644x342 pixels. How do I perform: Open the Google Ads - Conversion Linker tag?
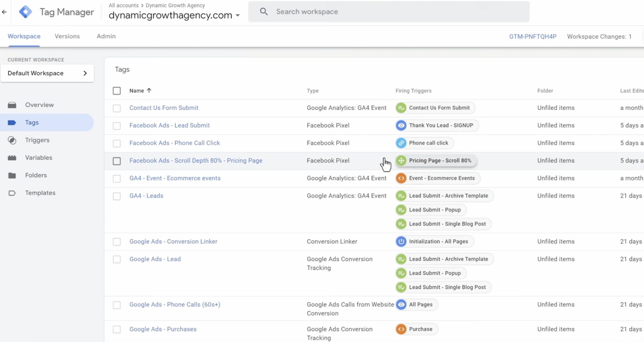(x=173, y=241)
